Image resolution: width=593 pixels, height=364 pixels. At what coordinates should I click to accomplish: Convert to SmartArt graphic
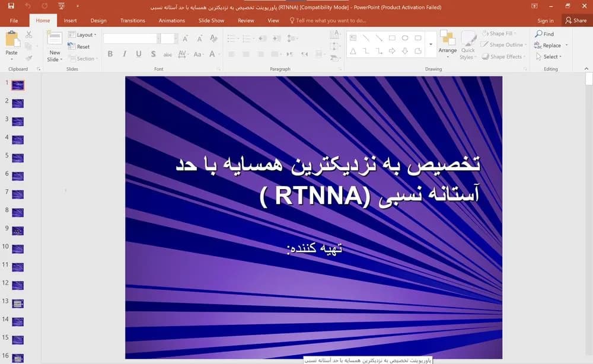(334, 58)
